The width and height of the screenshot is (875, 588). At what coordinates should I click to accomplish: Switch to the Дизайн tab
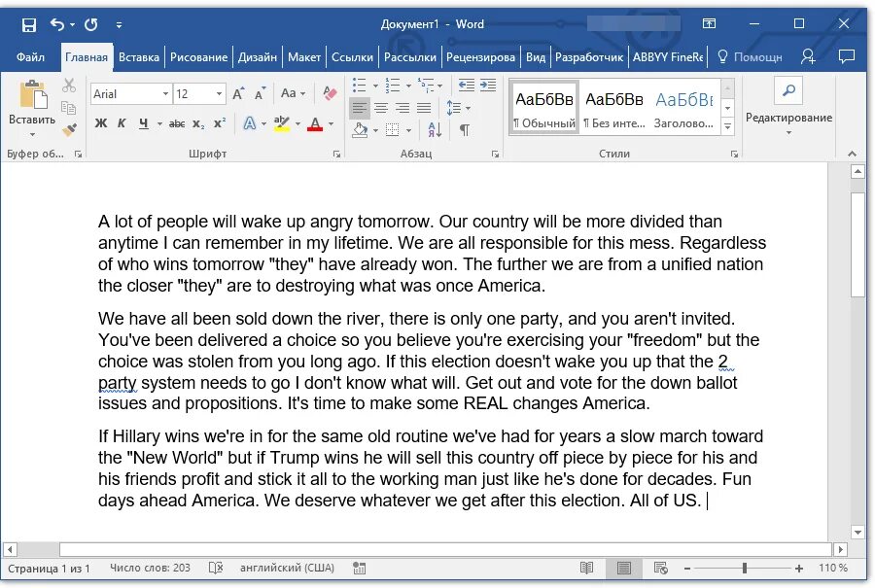258,57
